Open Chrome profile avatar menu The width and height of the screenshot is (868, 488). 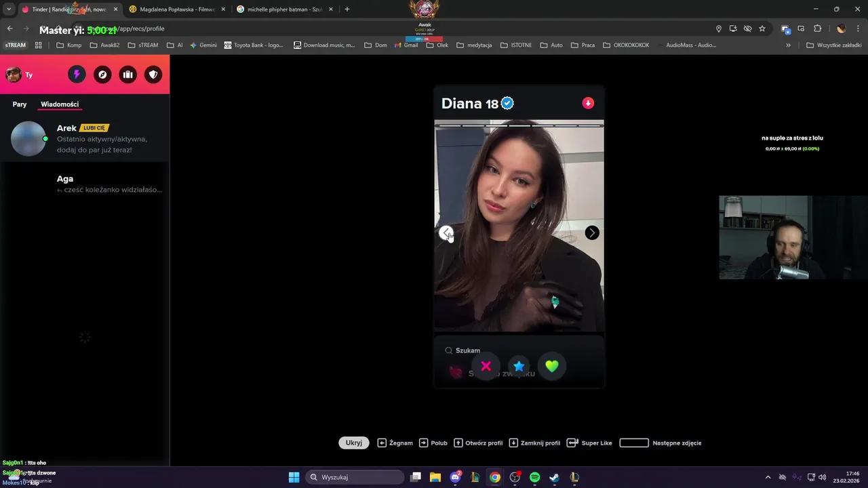click(x=842, y=28)
